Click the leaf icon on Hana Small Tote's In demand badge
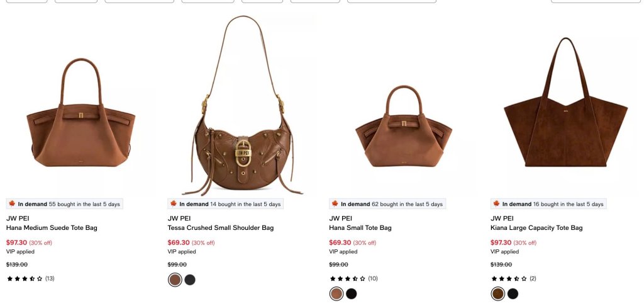The height and width of the screenshot is (308, 644). pyautogui.click(x=335, y=203)
